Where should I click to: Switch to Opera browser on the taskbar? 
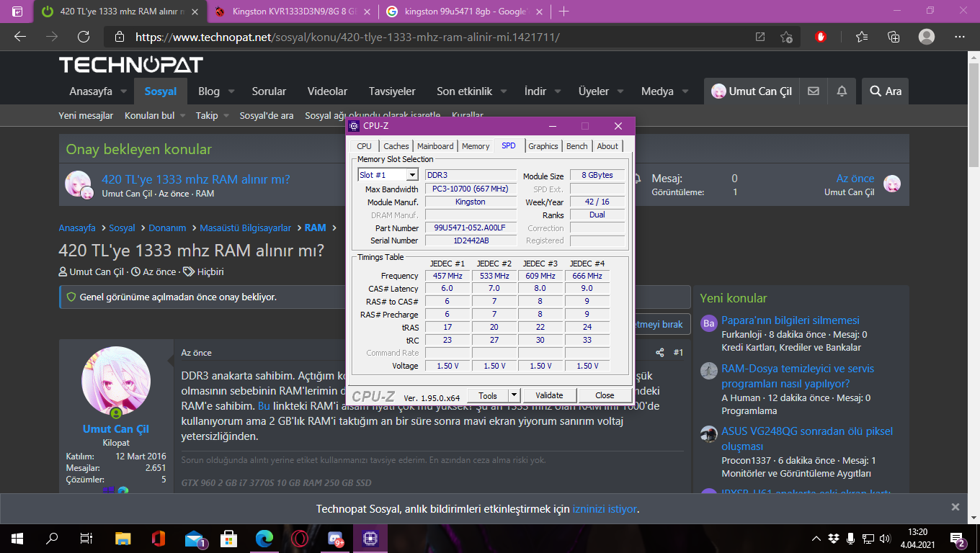pos(300,539)
